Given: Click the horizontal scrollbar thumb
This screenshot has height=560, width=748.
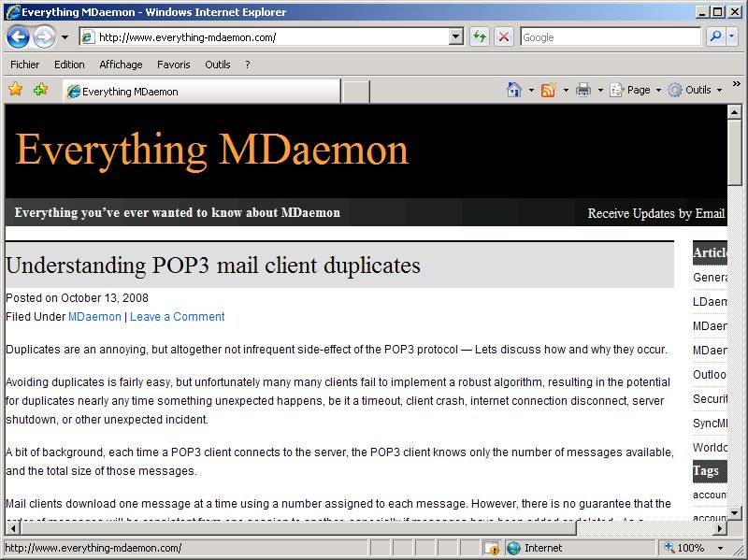Looking at the screenshot, I should [298, 528].
